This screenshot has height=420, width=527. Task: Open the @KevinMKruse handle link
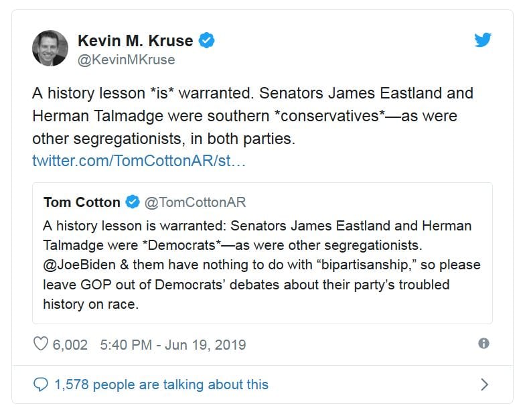[127, 60]
